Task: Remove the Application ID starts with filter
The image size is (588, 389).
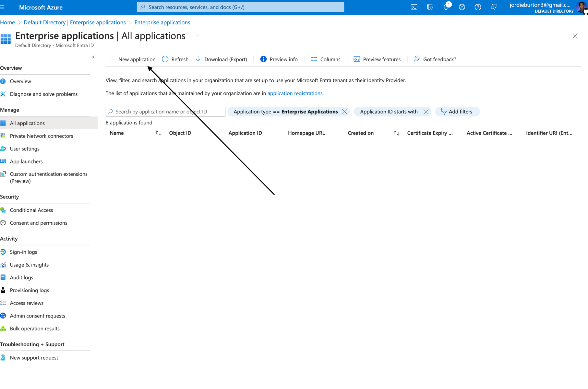Action: click(426, 112)
